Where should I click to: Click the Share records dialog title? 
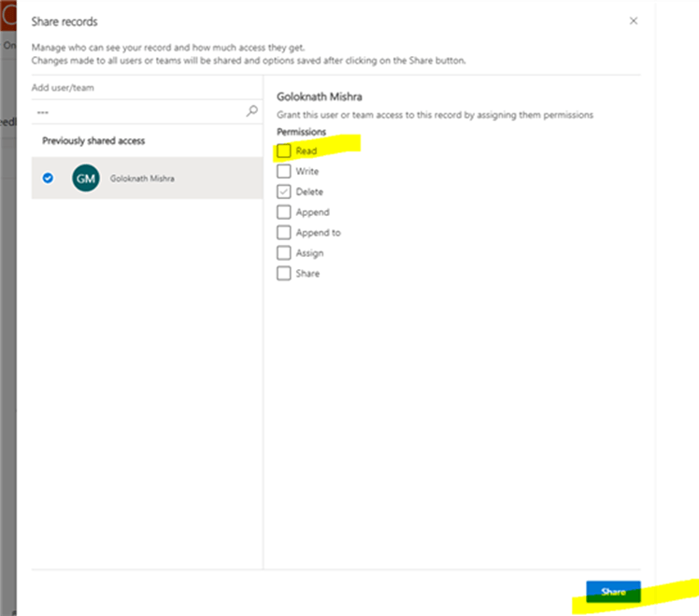point(64,21)
